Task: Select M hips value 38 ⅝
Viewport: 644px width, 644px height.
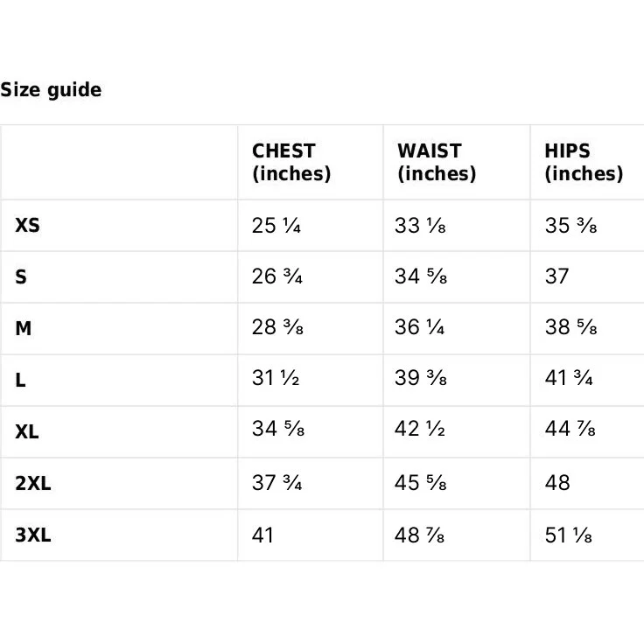Action: pyautogui.click(x=570, y=327)
